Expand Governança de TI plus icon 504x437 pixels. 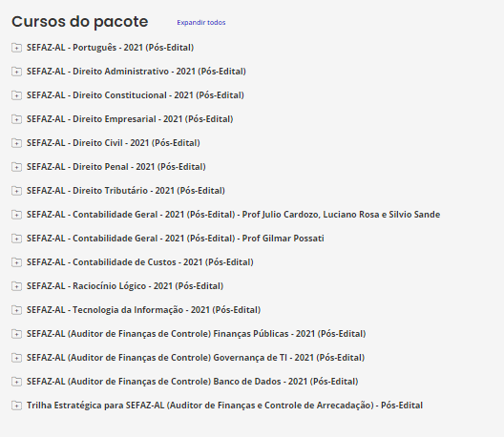[x=16, y=358]
